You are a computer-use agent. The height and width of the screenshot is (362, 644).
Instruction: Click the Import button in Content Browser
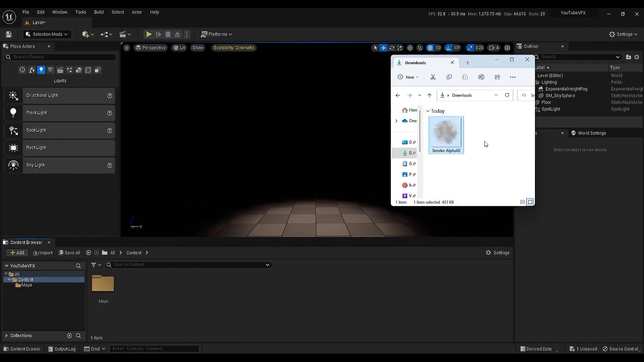43,253
